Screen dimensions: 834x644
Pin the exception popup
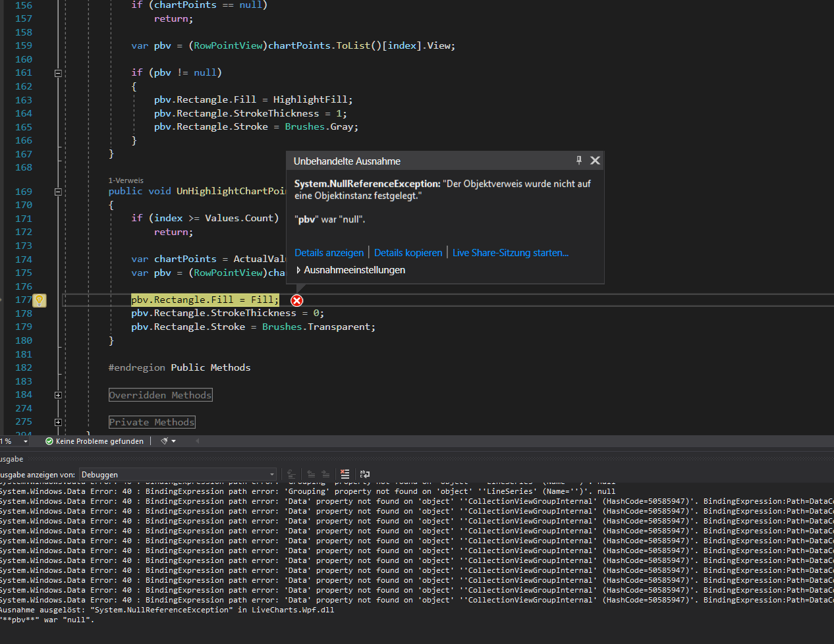tap(579, 161)
